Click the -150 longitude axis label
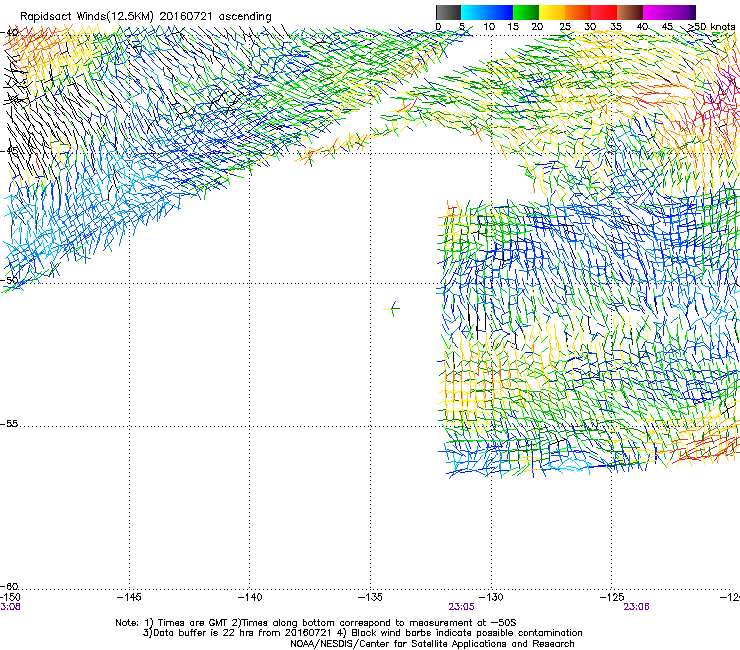 pyautogui.click(x=10, y=598)
